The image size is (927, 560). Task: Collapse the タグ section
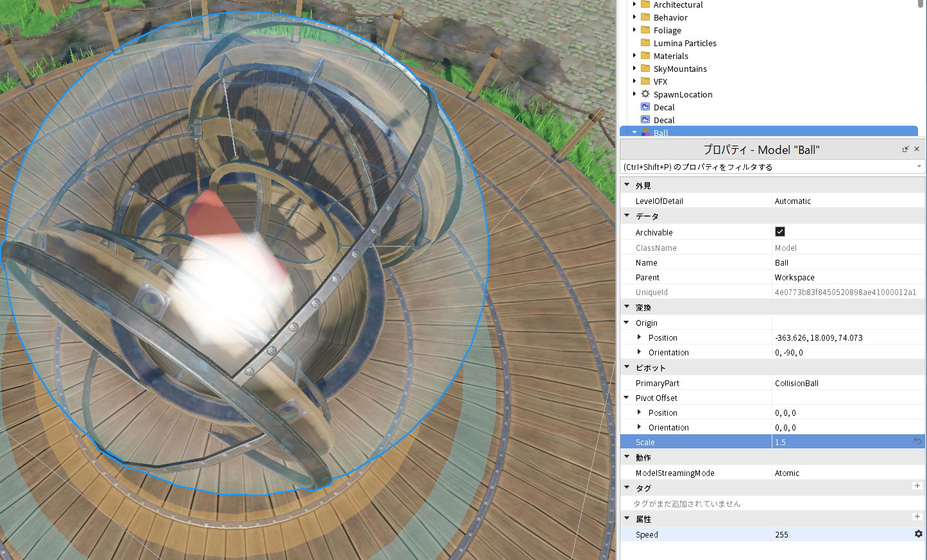(627, 488)
